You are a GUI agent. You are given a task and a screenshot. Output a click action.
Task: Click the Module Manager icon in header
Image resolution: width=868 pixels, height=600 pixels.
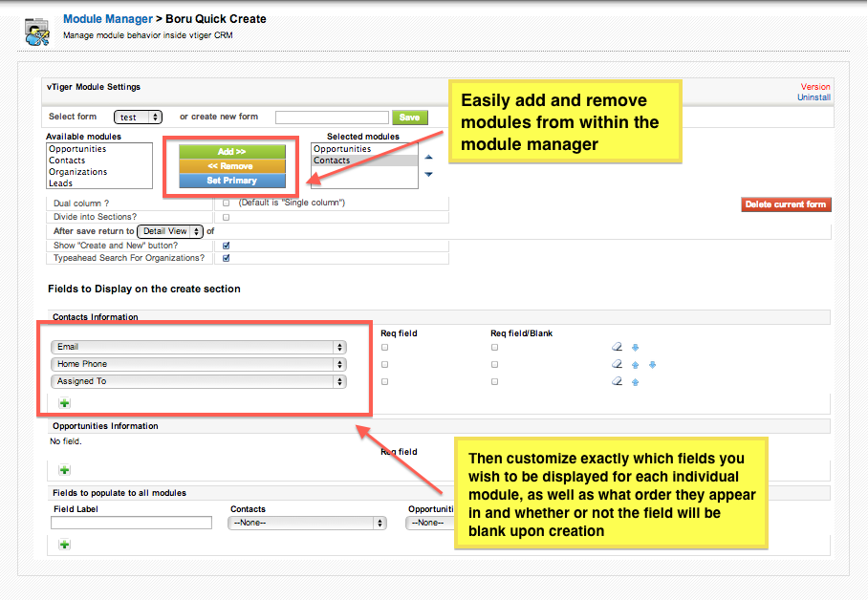coord(37,32)
